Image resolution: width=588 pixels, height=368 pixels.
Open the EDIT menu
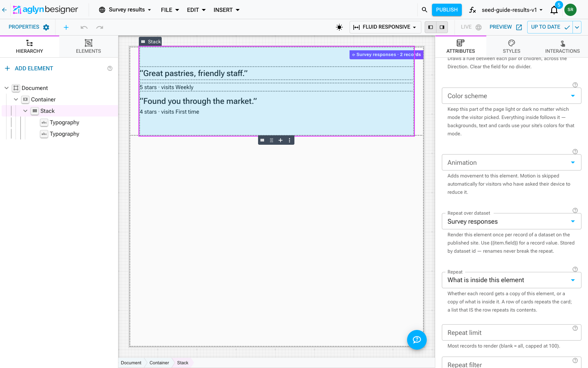click(x=196, y=10)
